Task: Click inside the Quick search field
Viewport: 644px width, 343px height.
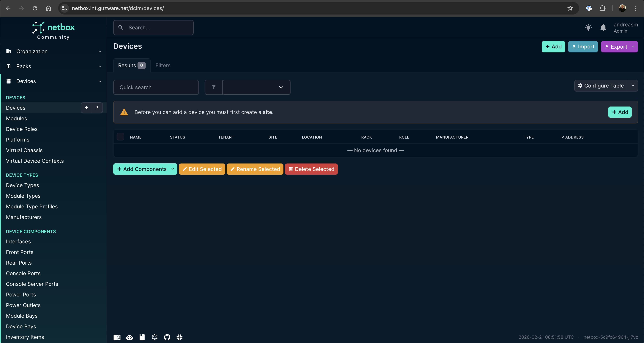Action: click(x=156, y=87)
